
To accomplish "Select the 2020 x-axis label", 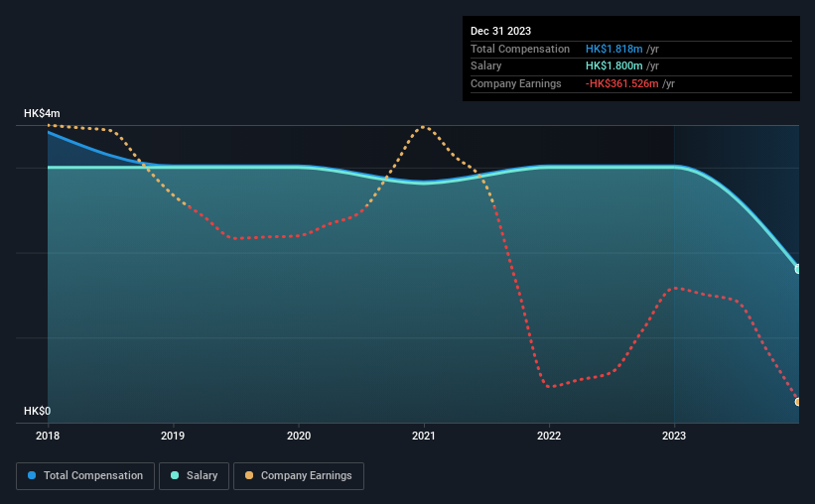I will 299,436.
